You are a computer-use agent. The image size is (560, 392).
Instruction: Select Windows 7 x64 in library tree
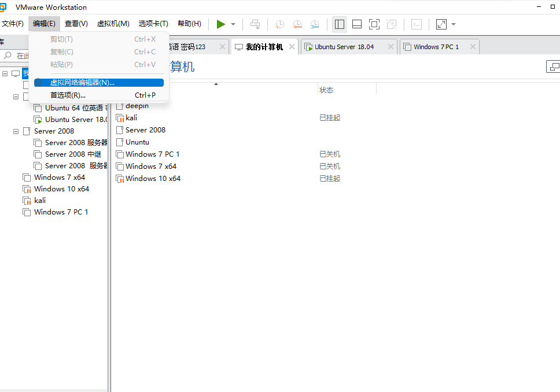tap(54, 177)
